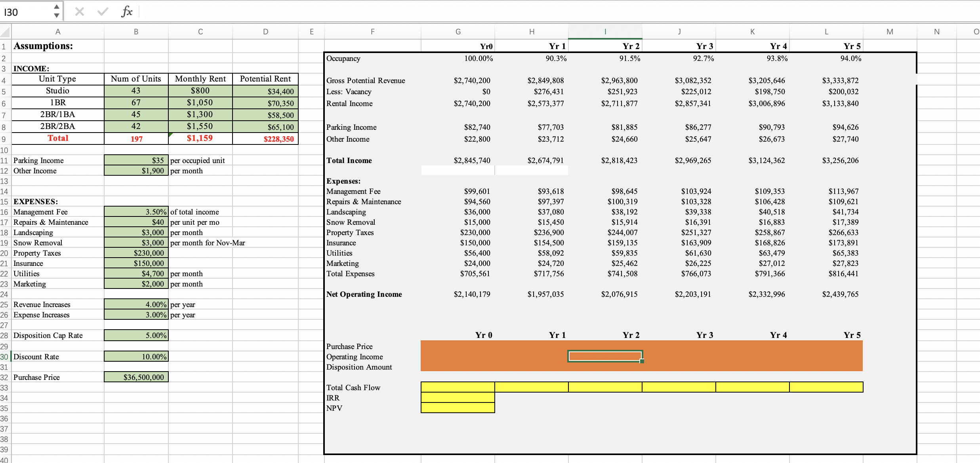980x463 pixels.
Task: Open the Name Box dropdown arrows
Action: (x=57, y=11)
